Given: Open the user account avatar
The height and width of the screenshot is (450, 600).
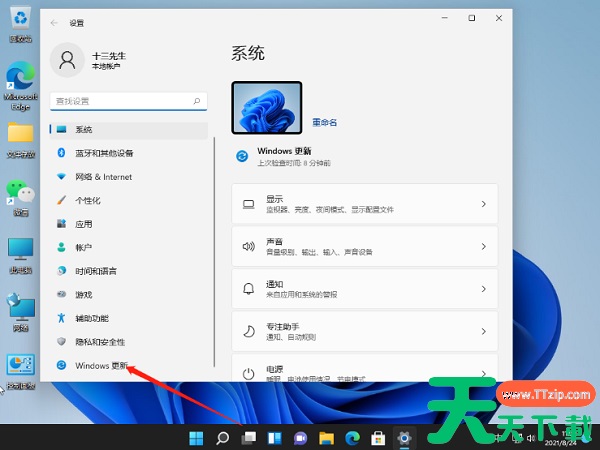Looking at the screenshot, I should [x=67, y=60].
